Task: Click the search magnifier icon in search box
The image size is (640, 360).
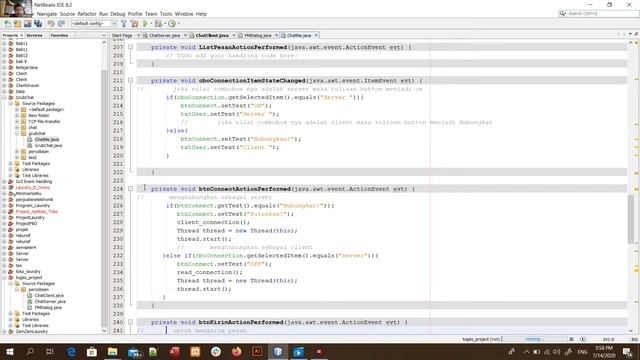Action: [x=563, y=13]
